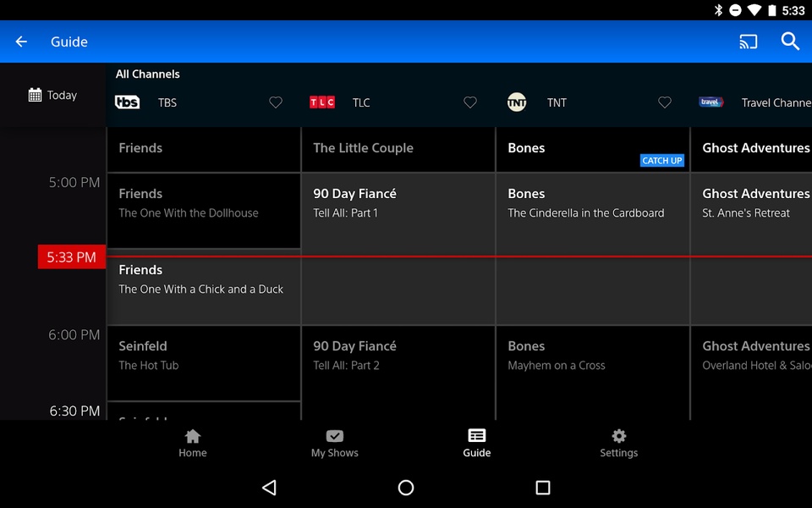Open Friends The One With a Chick and a Duck
The width and height of the screenshot is (812, 508).
click(x=204, y=287)
